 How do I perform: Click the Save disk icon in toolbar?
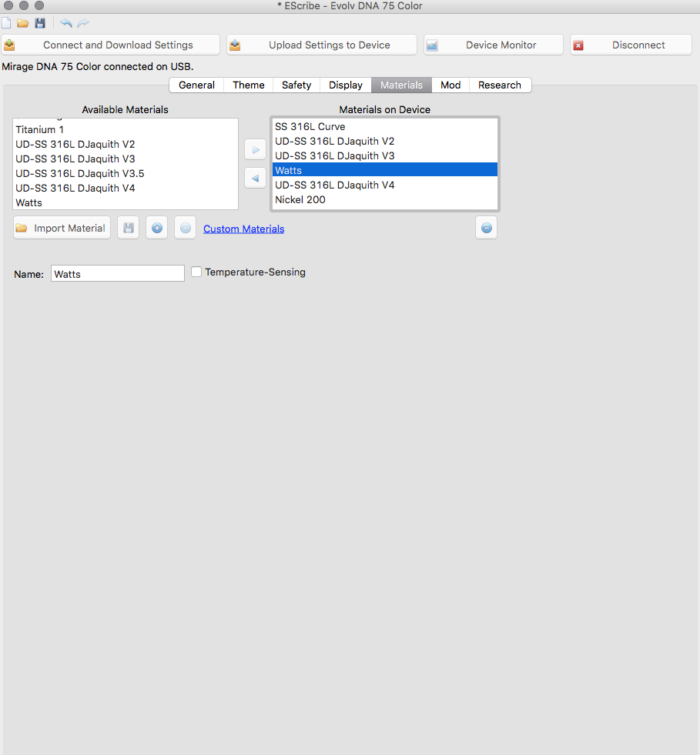pos(40,23)
